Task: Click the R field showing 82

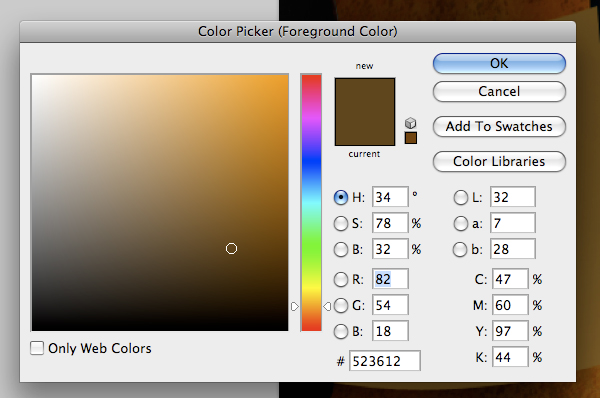Action: coord(390,279)
